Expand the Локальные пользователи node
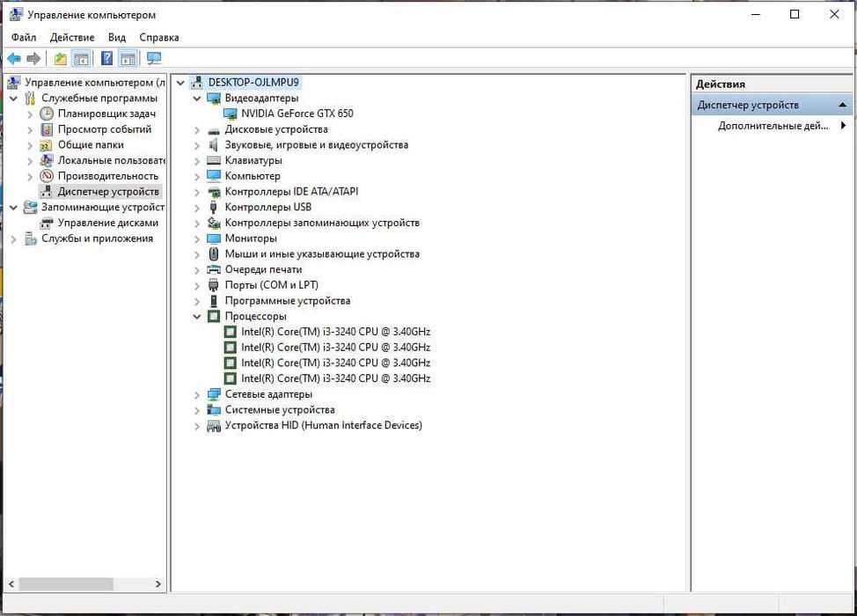 pyautogui.click(x=30, y=161)
